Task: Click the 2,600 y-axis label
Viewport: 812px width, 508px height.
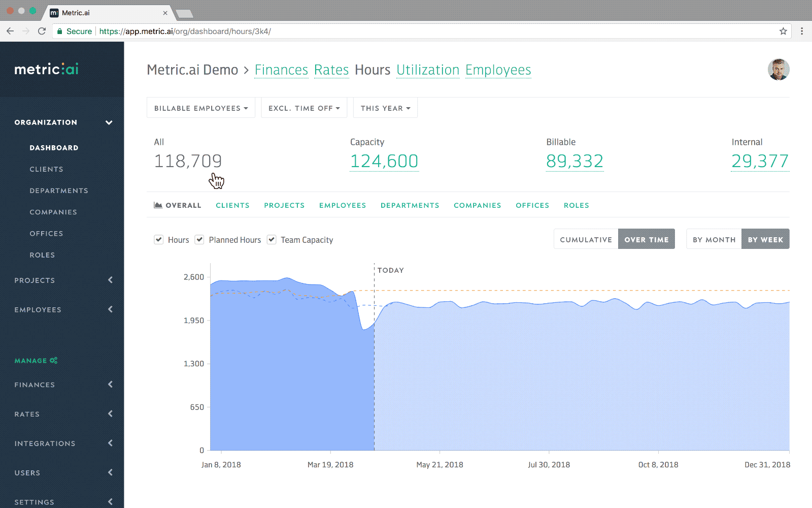Action: pos(194,277)
